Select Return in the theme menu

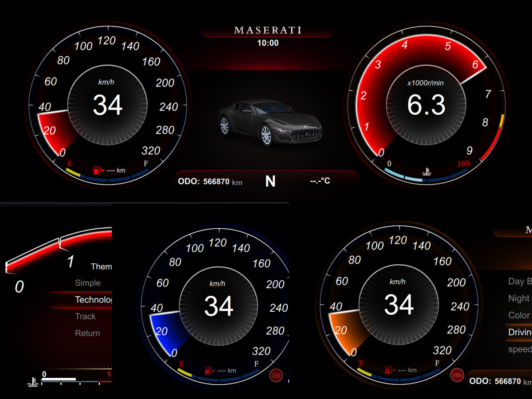point(87,333)
